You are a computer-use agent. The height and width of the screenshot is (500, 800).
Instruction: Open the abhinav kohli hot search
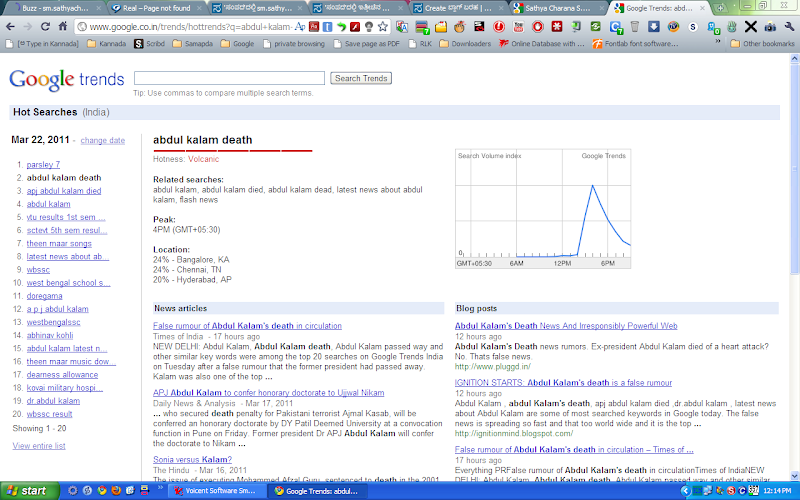coord(50,335)
